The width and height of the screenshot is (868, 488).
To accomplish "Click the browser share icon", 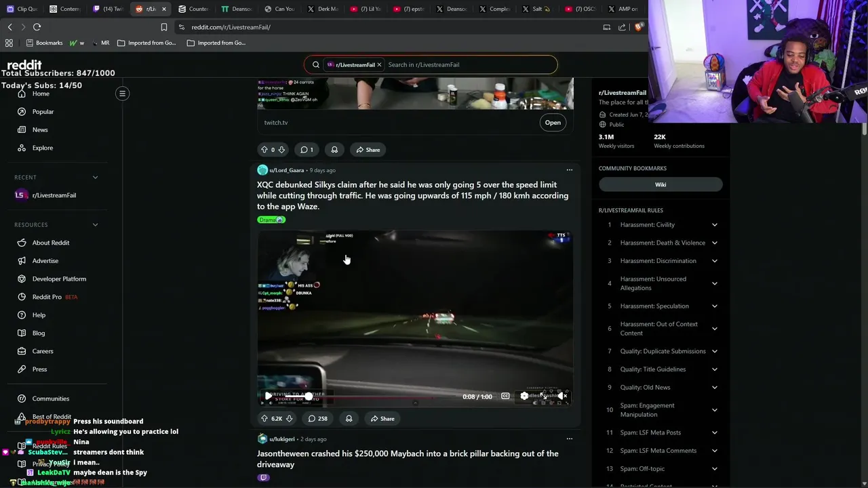I will click(x=622, y=27).
